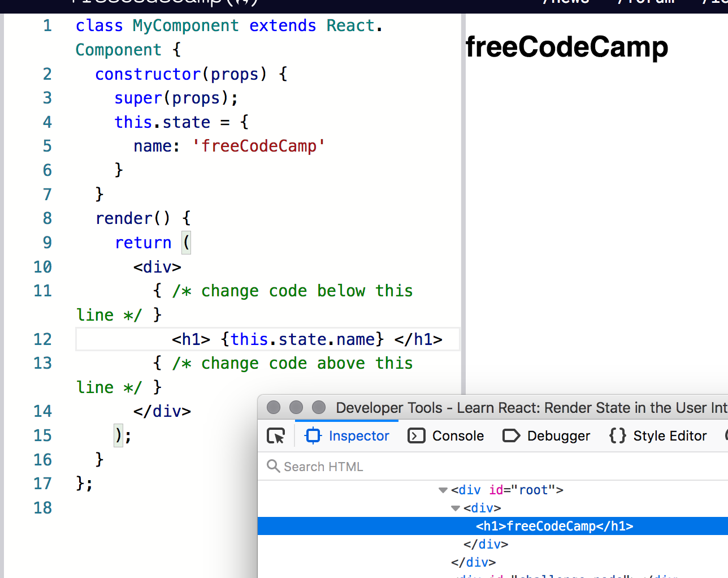This screenshot has height=578, width=728.
Task: Click the Developer Tools window title bar
Action: (x=492, y=407)
